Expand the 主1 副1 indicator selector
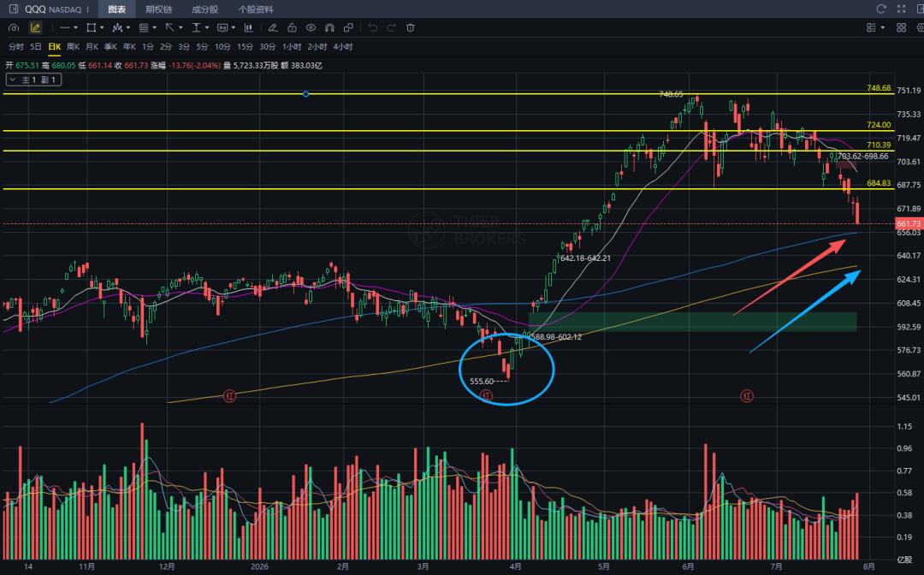Screen dimensions: 924x575 (x=33, y=80)
